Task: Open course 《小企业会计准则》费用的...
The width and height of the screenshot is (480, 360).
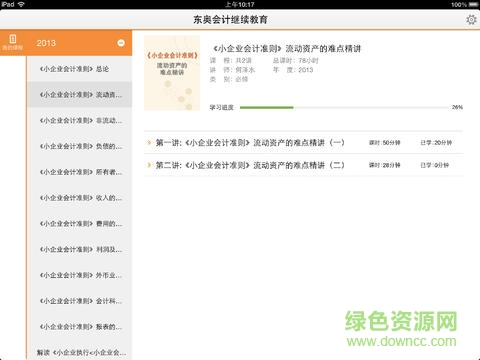Action: [x=80, y=223]
